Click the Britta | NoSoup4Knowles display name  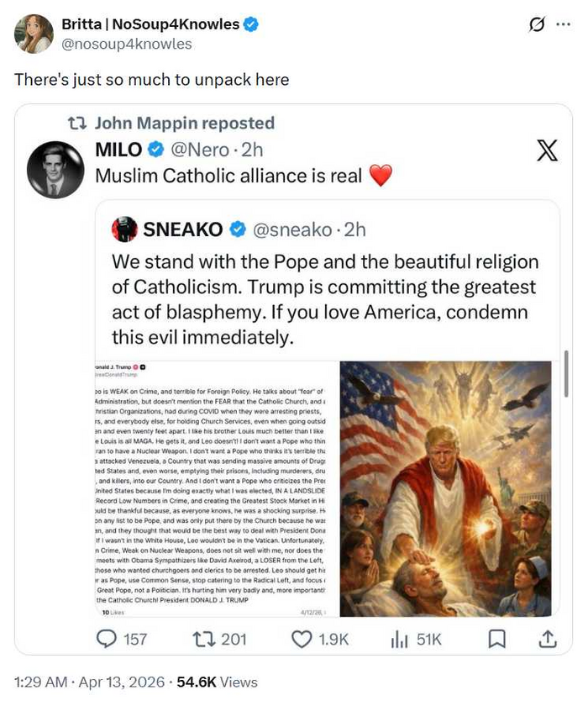(150, 24)
